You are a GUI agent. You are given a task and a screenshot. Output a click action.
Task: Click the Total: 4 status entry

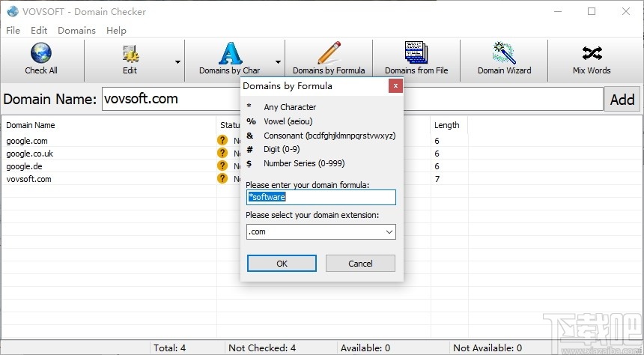click(x=170, y=348)
